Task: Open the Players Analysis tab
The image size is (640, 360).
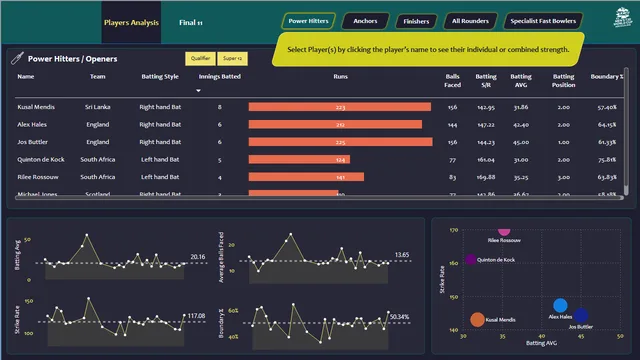Action: tap(131, 22)
